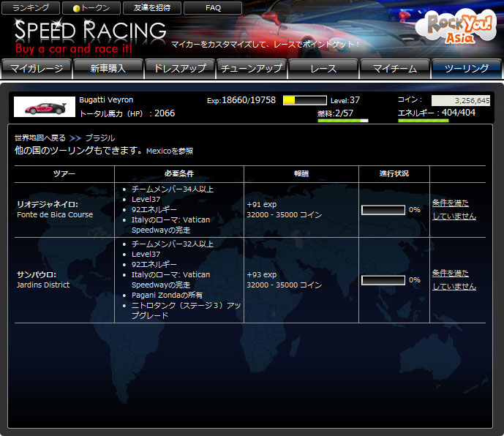Click the 必要条件 column header
The width and height of the screenshot is (504, 436).
pyautogui.click(x=179, y=174)
